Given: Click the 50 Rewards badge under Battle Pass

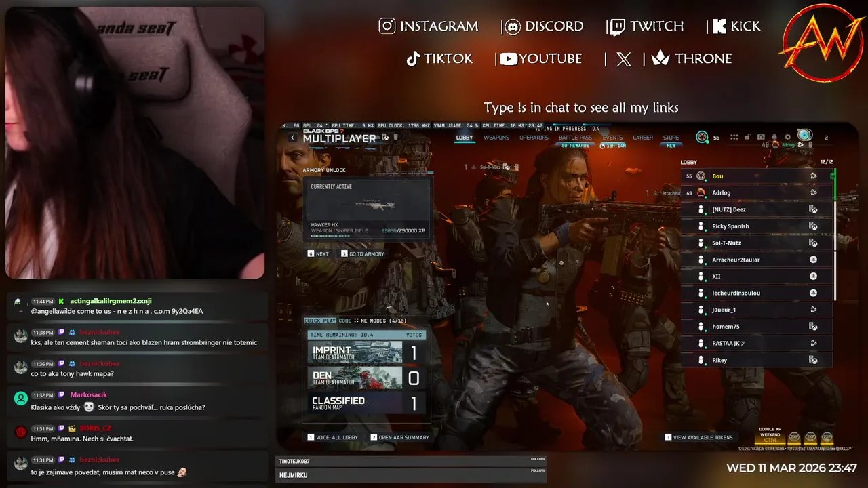Looking at the screenshot, I should coord(575,146).
